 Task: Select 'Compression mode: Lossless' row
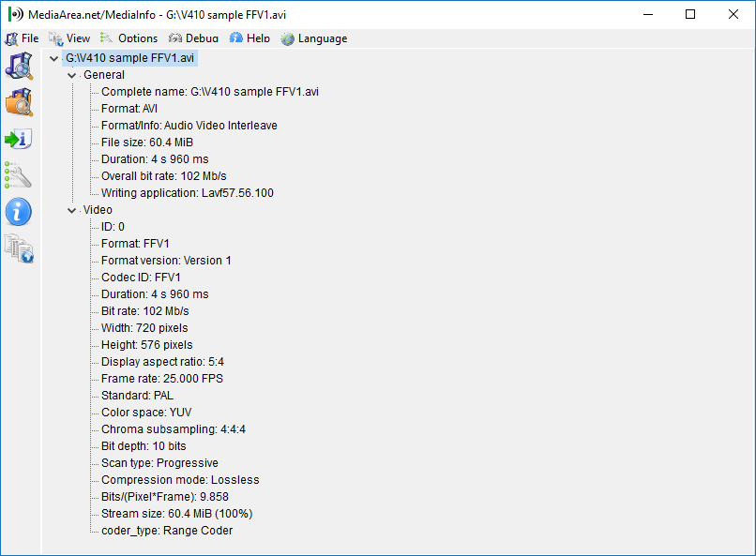coord(180,479)
